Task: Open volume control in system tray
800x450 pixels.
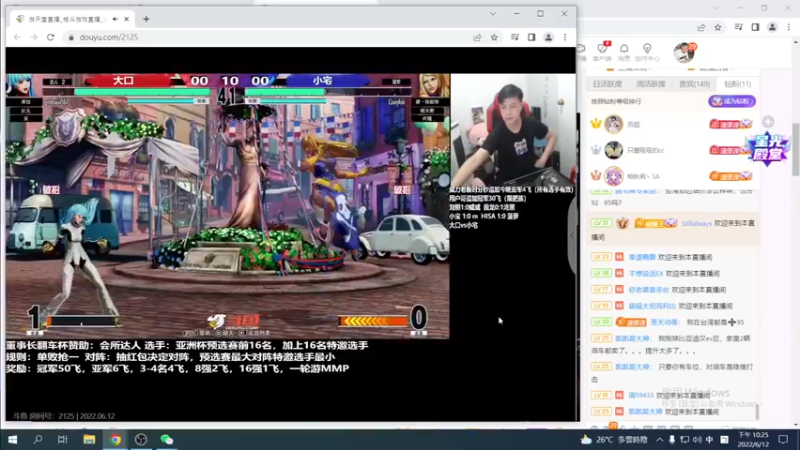Action: coord(697,439)
